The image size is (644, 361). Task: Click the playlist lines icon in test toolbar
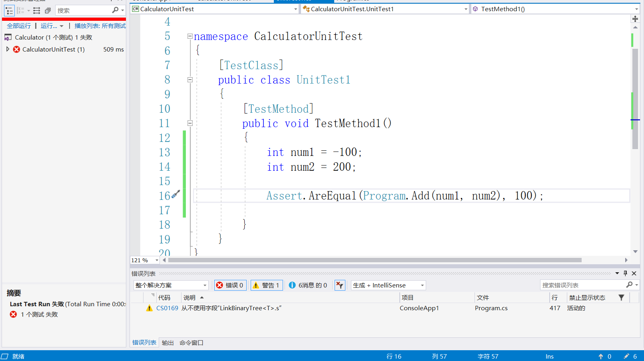pyautogui.click(x=36, y=10)
